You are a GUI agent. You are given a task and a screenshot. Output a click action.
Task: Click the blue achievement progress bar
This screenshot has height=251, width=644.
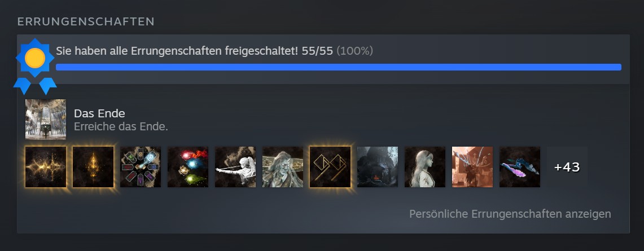[339, 67]
